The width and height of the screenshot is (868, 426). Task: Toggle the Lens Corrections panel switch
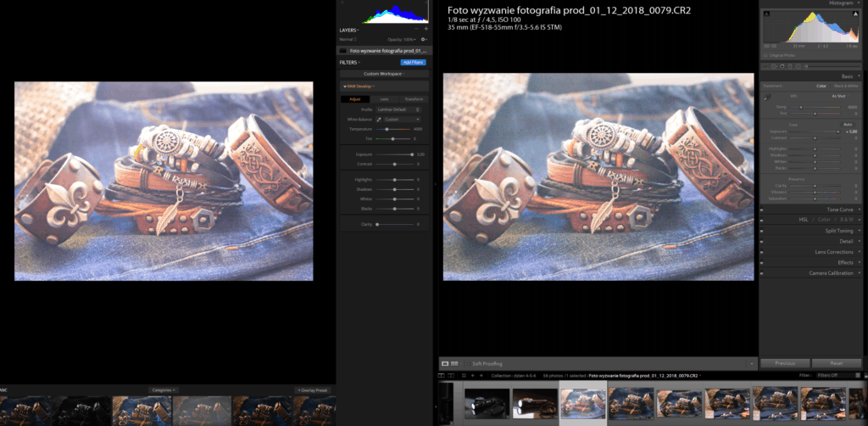click(762, 252)
